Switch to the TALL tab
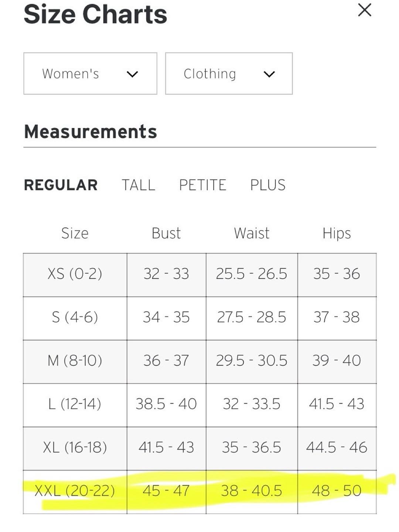Image resolution: width=399 pixels, height=532 pixels. 139,185
